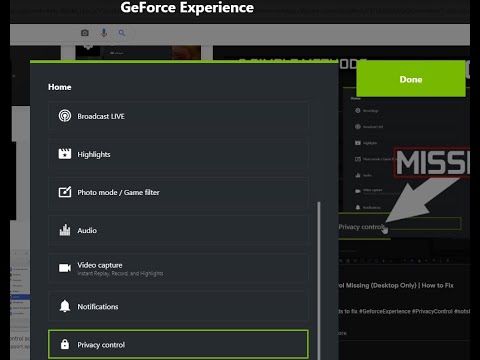Click the 'How to Fix' video title
The height and width of the screenshot is (360, 480).
[396, 285]
